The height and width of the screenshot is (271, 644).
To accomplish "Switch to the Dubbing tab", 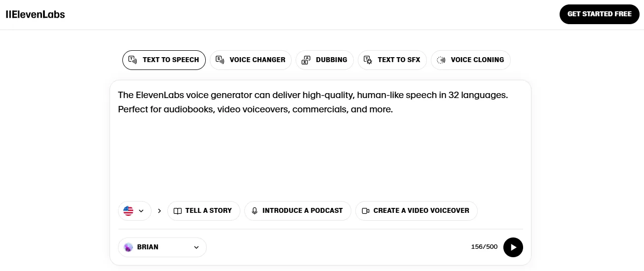I will pos(325,60).
